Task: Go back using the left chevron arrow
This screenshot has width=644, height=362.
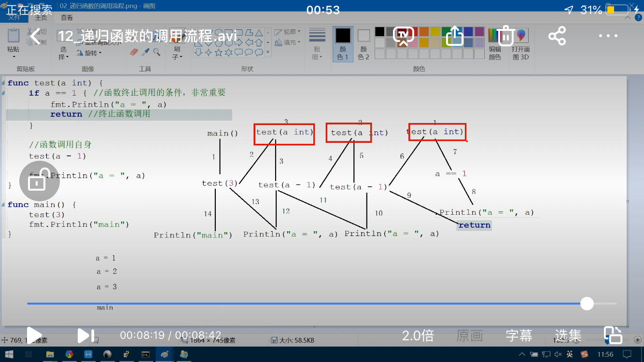Action: click(x=35, y=36)
